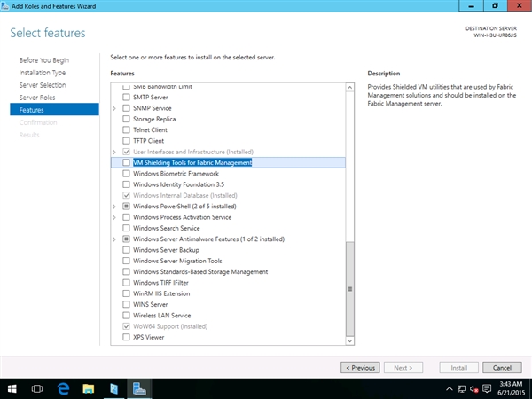Image resolution: width=532 pixels, height=399 pixels.
Task: Click the wizard title bar icon
Action: (x=4, y=6)
